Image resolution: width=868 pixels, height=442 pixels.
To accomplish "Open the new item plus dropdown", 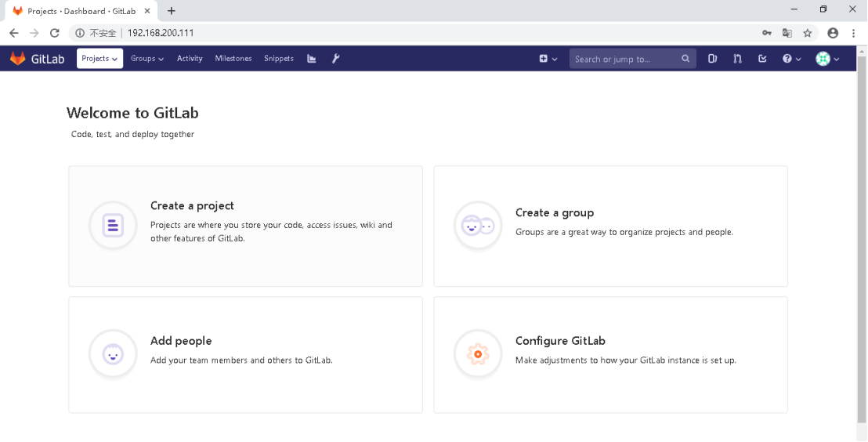I will [x=548, y=59].
